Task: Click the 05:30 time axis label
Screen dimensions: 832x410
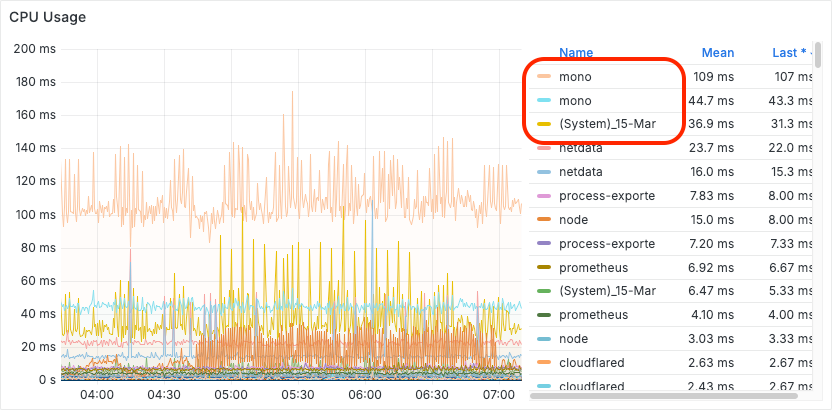Action: (x=298, y=395)
